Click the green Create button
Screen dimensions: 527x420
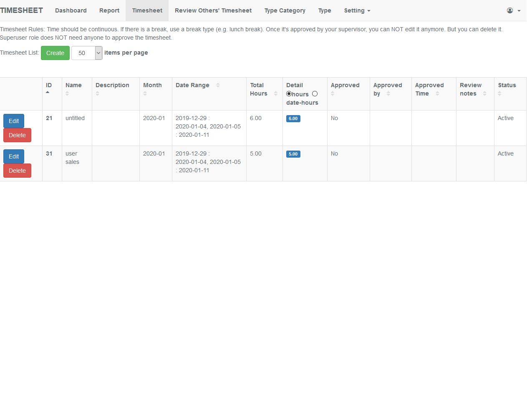click(x=55, y=53)
